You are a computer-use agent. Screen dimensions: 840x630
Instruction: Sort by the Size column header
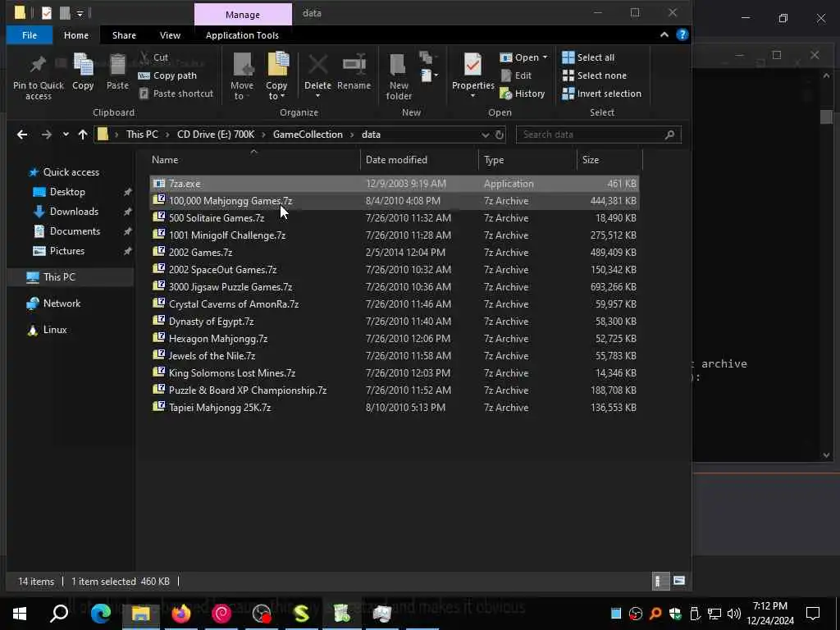(609, 160)
